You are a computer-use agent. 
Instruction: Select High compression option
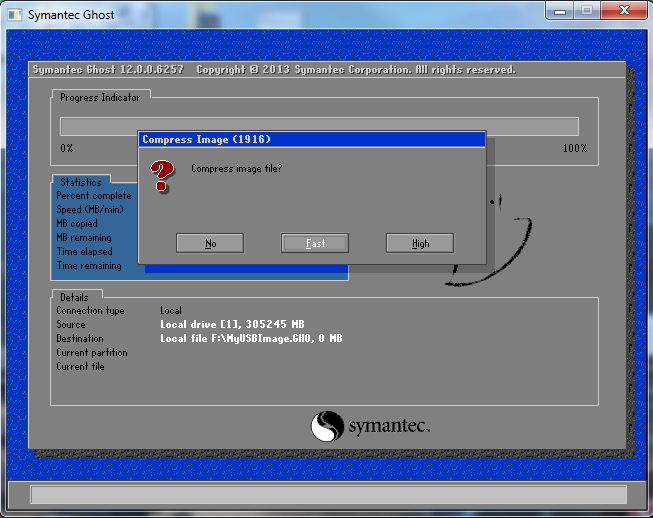(420, 243)
